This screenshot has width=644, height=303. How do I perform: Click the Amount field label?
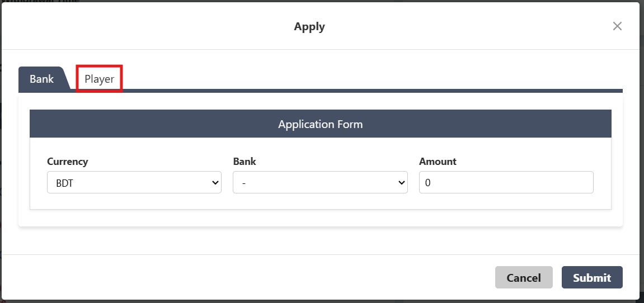(438, 162)
